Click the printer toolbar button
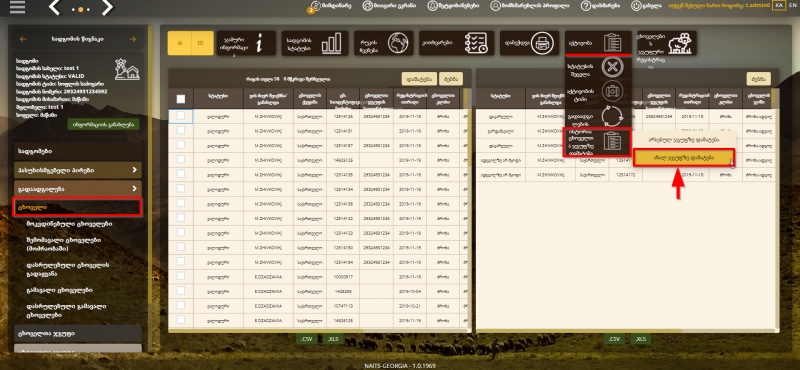Image resolution: width=800 pixels, height=370 pixels. point(529,43)
